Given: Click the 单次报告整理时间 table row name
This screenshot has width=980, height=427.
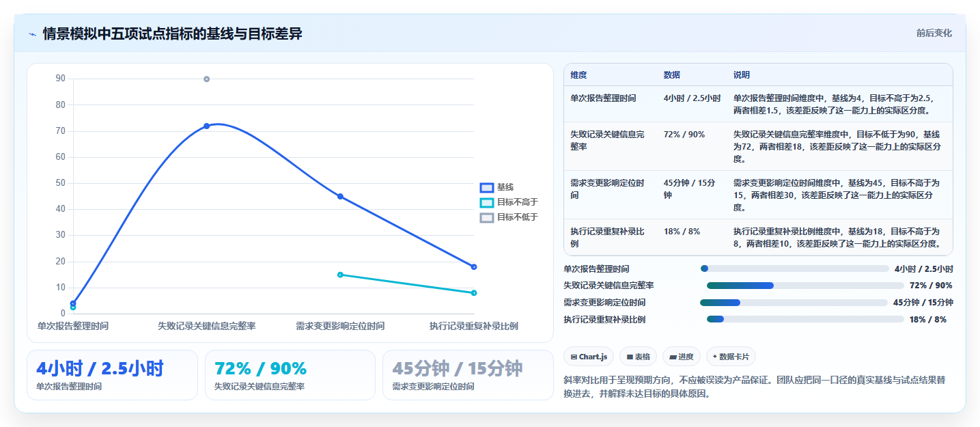Looking at the screenshot, I should pyautogui.click(x=603, y=98).
